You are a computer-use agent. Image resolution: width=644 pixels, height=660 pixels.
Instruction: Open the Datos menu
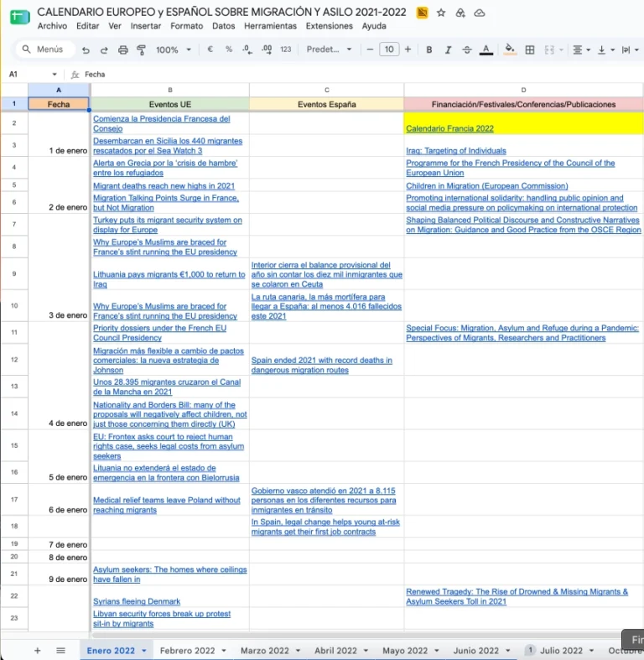[x=224, y=26]
